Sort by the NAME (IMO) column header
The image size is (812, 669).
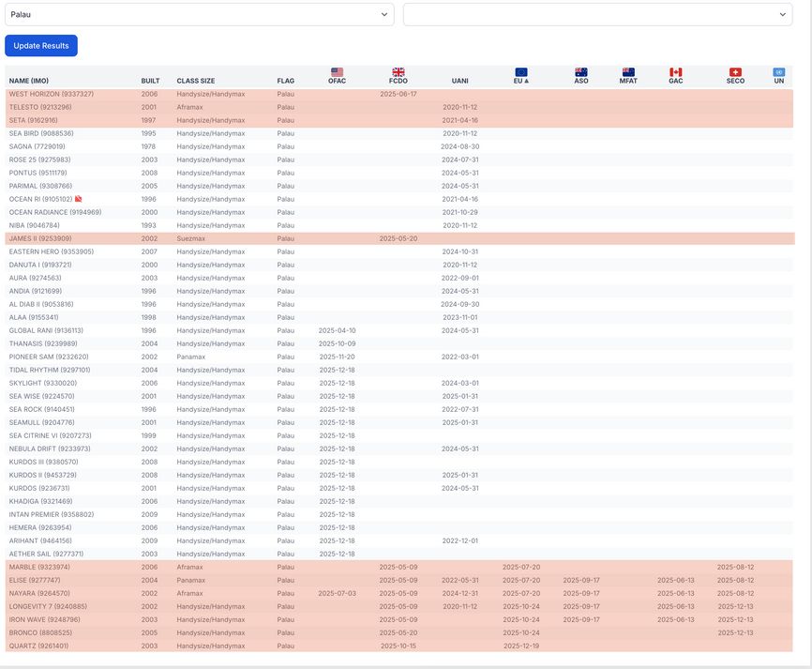click(29, 81)
